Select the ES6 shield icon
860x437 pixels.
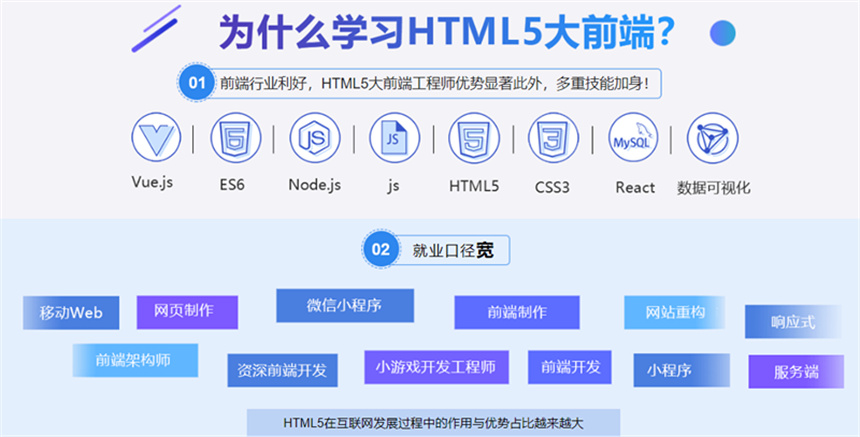coord(236,138)
